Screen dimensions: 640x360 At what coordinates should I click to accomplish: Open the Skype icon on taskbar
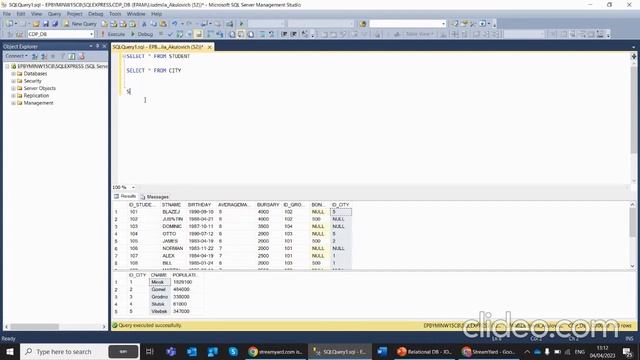233,351
